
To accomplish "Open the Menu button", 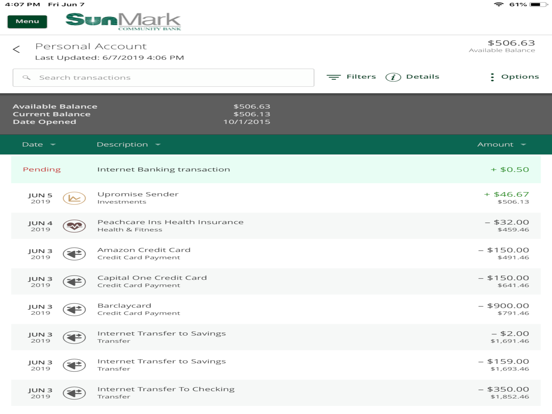I will (x=27, y=21).
